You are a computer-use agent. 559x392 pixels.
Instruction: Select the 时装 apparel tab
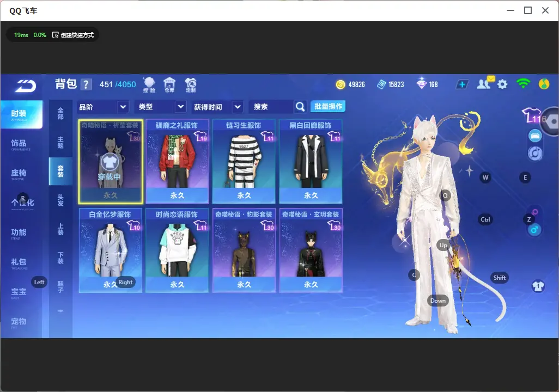tap(21, 114)
